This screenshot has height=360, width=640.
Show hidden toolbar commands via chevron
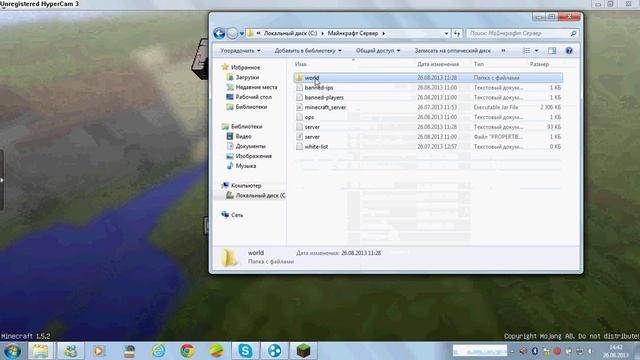pos(503,51)
